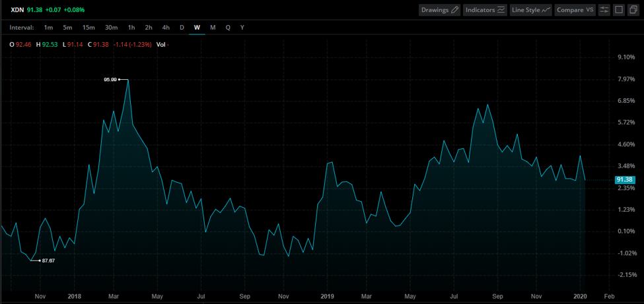Select the 4h interval

pos(166,28)
